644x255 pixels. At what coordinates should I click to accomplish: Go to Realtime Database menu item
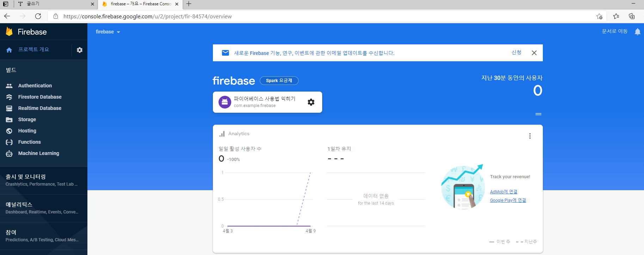[44, 108]
